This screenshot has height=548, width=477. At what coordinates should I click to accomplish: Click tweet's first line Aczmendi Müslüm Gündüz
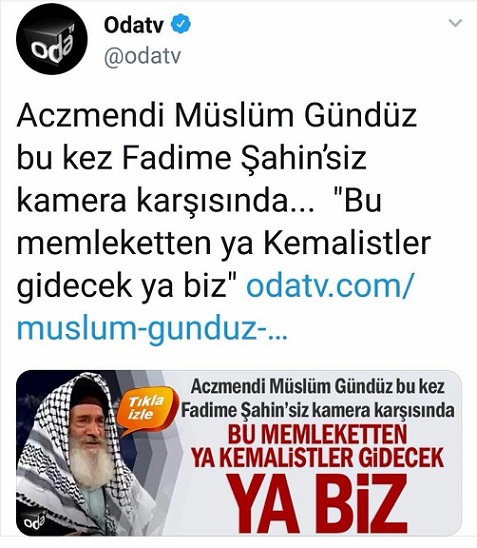point(217,116)
